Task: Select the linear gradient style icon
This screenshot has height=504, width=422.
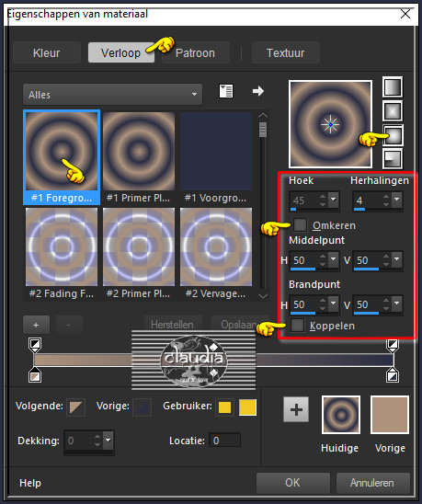Action: click(x=393, y=87)
